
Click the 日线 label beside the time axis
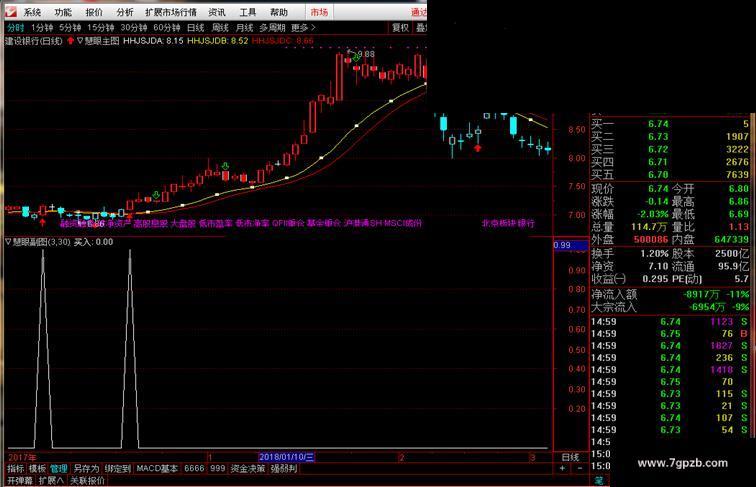tap(570, 457)
